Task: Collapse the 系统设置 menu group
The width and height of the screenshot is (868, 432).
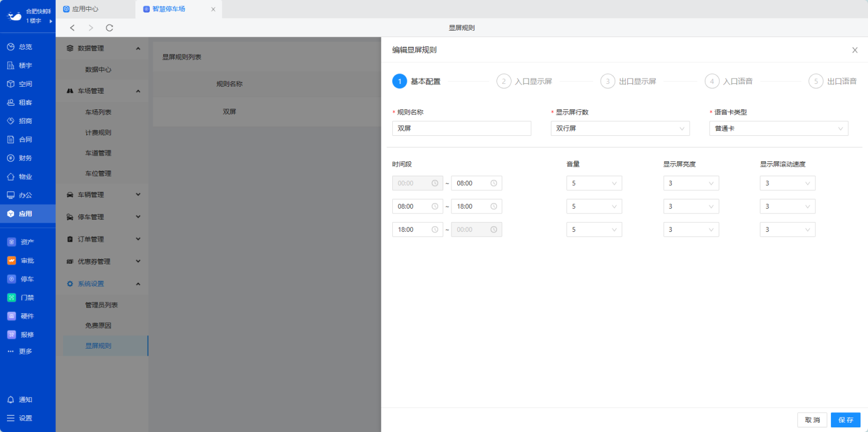Action: click(138, 283)
